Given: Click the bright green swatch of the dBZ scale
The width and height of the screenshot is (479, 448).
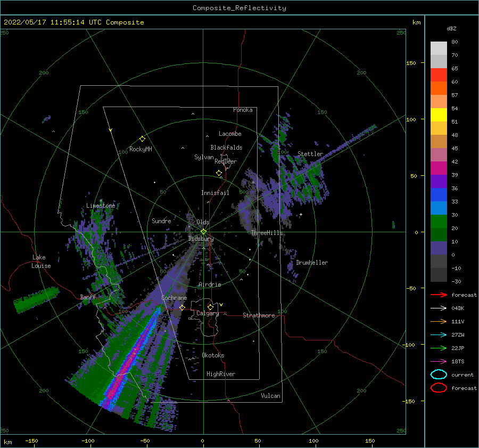Looking at the screenshot, I should coord(439,221).
